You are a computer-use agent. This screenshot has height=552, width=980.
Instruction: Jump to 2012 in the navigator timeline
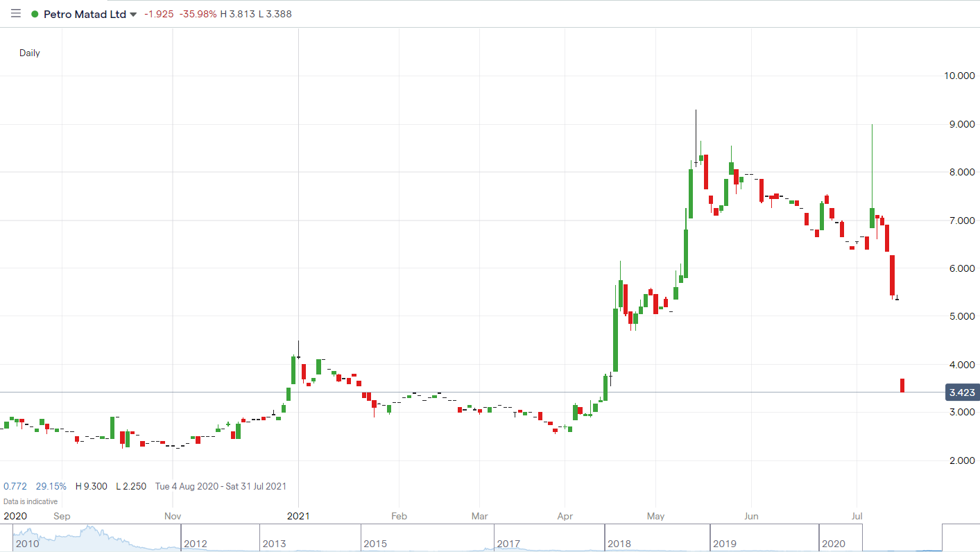(x=196, y=544)
